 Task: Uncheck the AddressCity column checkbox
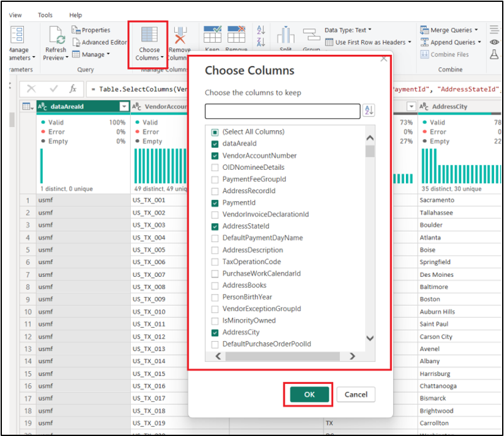click(x=215, y=332)
